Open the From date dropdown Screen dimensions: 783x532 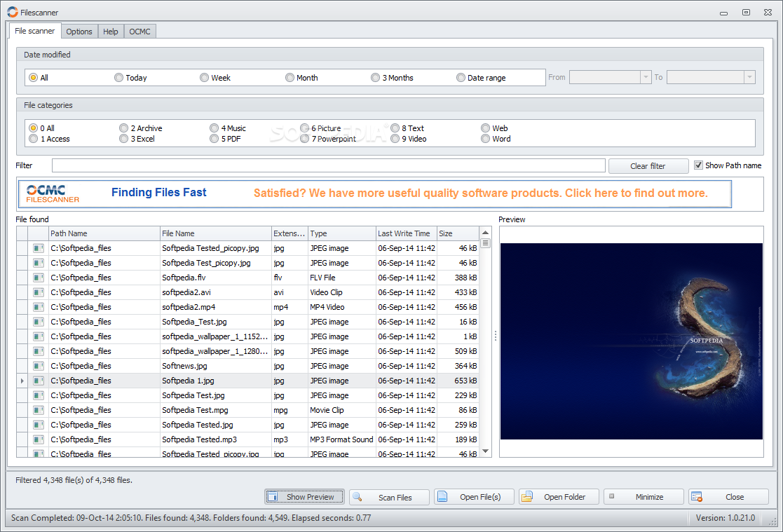point(646,77)
